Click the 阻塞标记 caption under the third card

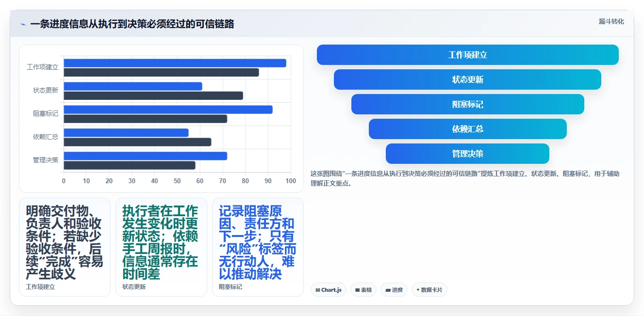[231, 287]
